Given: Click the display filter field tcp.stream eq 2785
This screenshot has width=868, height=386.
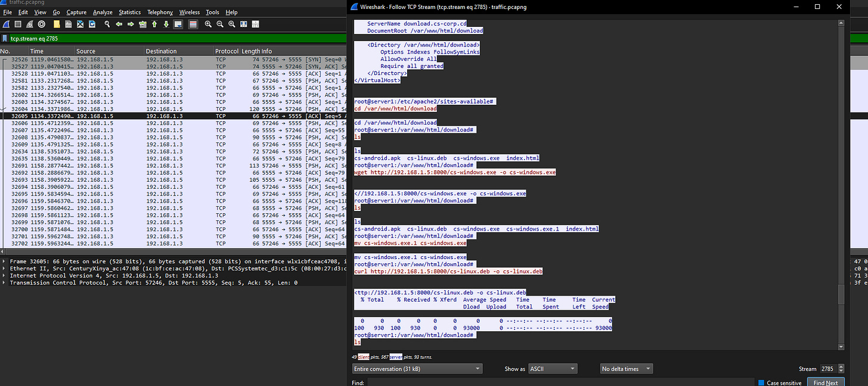Looking at the screenshot, I should [179, 38].
